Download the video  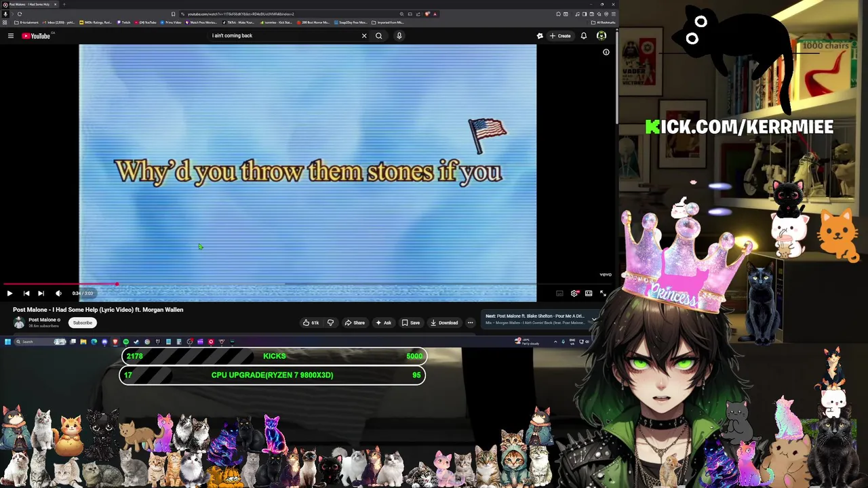tap(444, 323)
